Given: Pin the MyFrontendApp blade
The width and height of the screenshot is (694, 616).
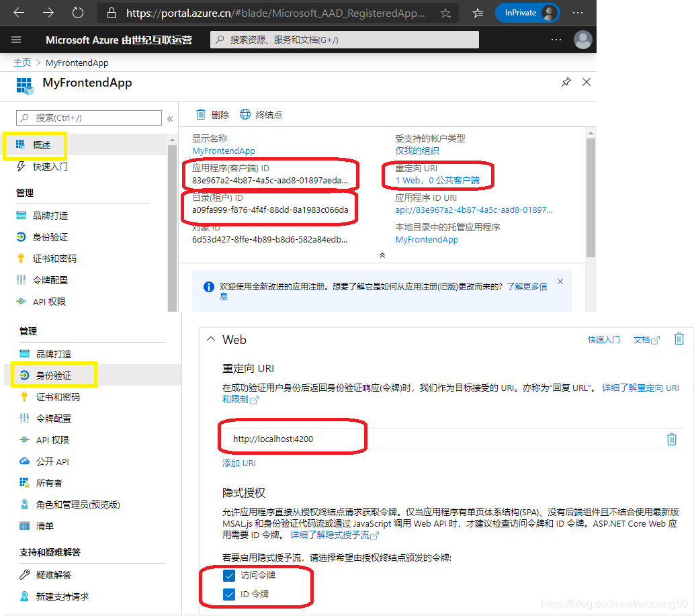Looking at the screenshot, I should click(x=566, y=83).
